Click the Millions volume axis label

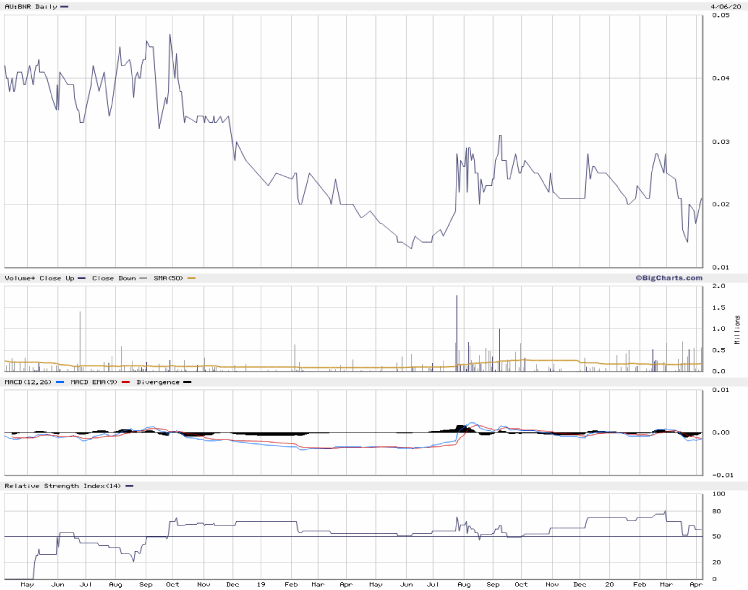(x=738, y=330)
